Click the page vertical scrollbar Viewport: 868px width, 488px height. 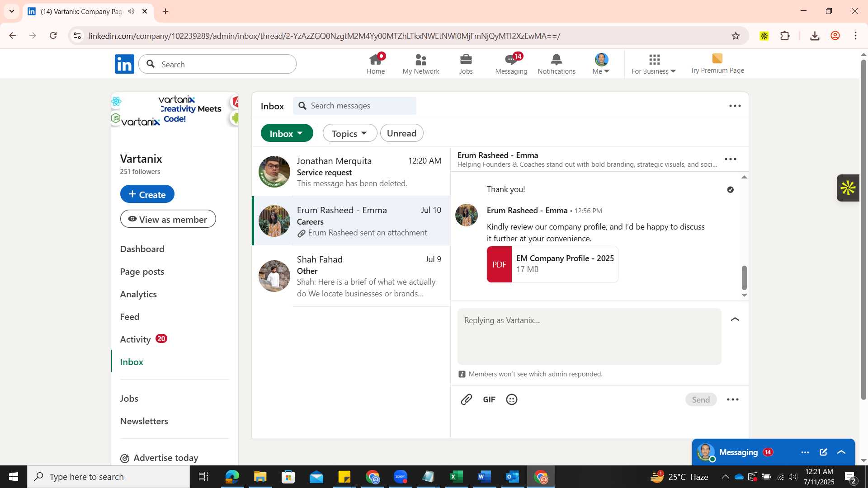tap(863, 230)
